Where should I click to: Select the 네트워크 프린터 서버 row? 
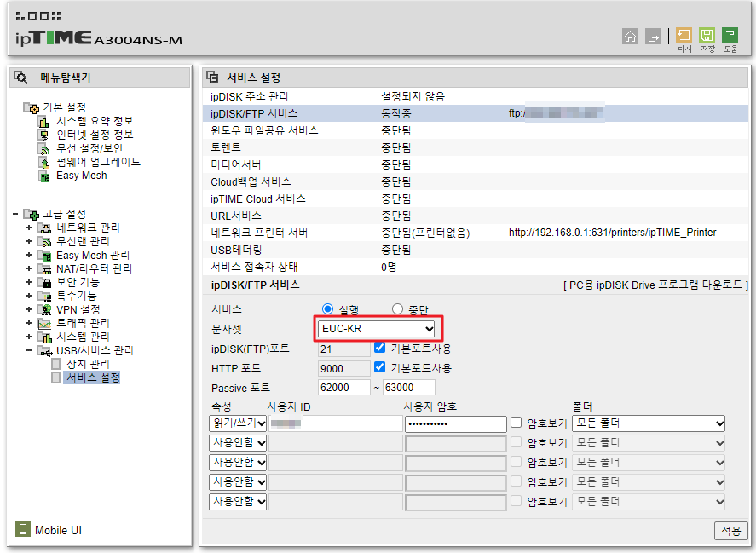(x=476, y=233)
